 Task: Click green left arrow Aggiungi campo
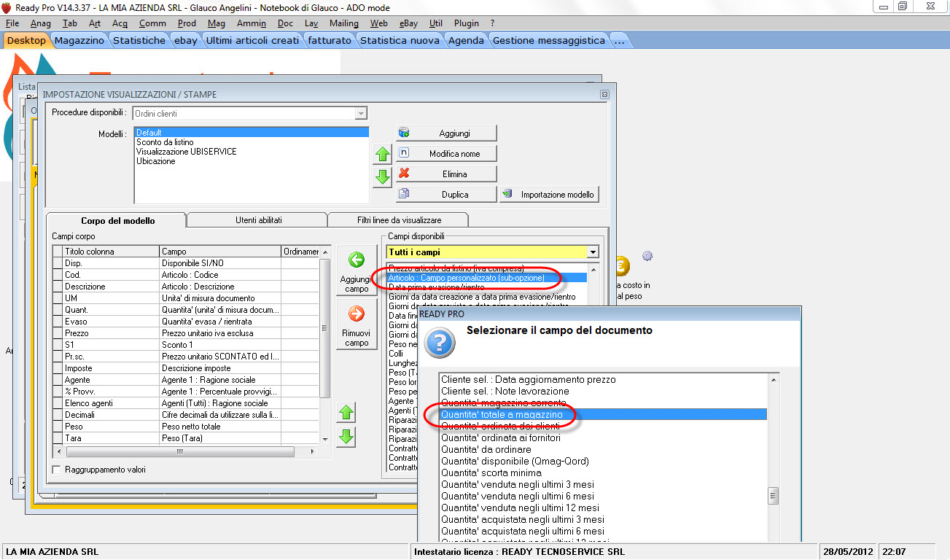coord(357,260)
